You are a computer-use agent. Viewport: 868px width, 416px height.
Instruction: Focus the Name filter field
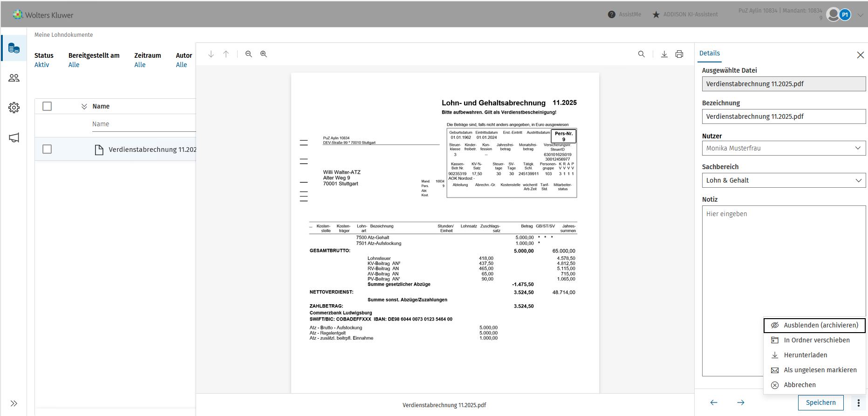coord(144,124)
